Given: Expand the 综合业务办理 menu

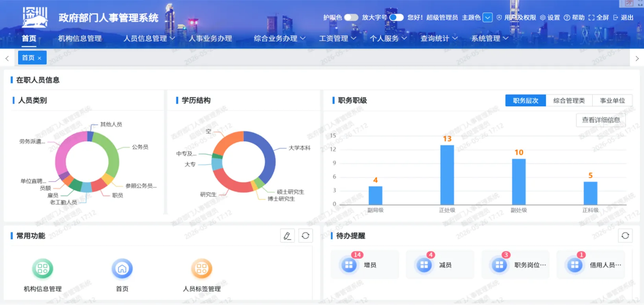Looking at the screenshot, I should [280, 38].
